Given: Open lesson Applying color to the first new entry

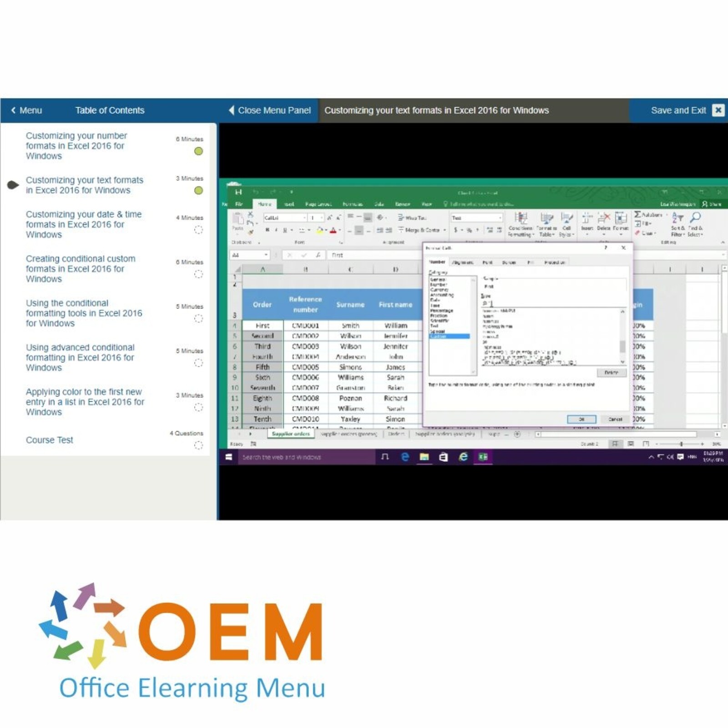Looking at the screenshot, I should coord(85,402).
